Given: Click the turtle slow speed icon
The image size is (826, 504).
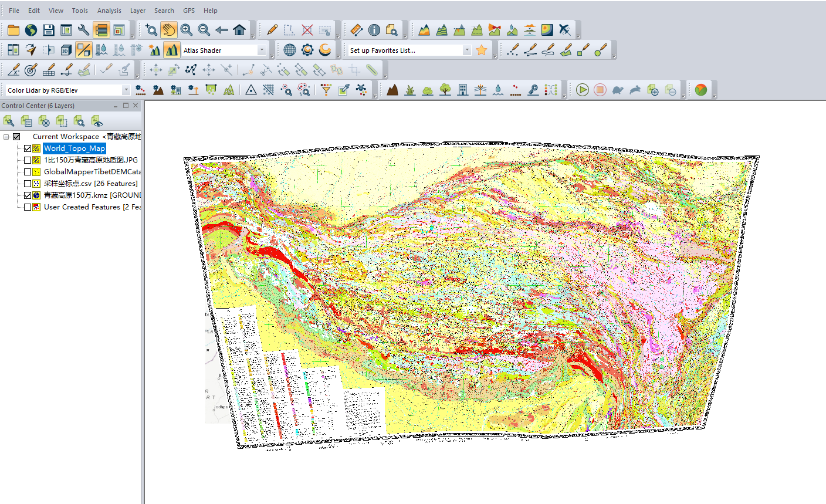Looking at the screenshot, I should (617, 90).
